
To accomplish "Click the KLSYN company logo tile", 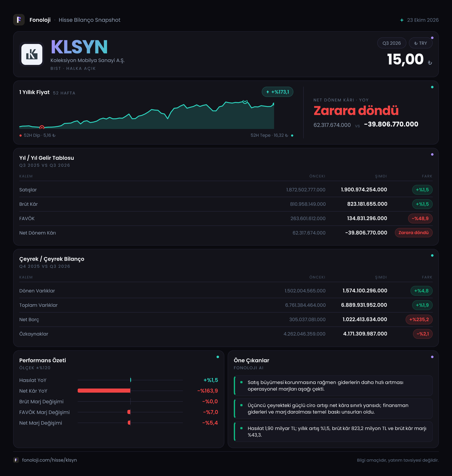I will 32,54.
